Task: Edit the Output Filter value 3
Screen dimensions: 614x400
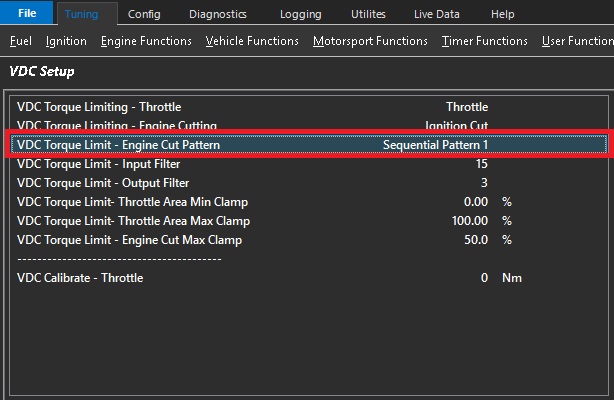Action: [x=484, y=183]
